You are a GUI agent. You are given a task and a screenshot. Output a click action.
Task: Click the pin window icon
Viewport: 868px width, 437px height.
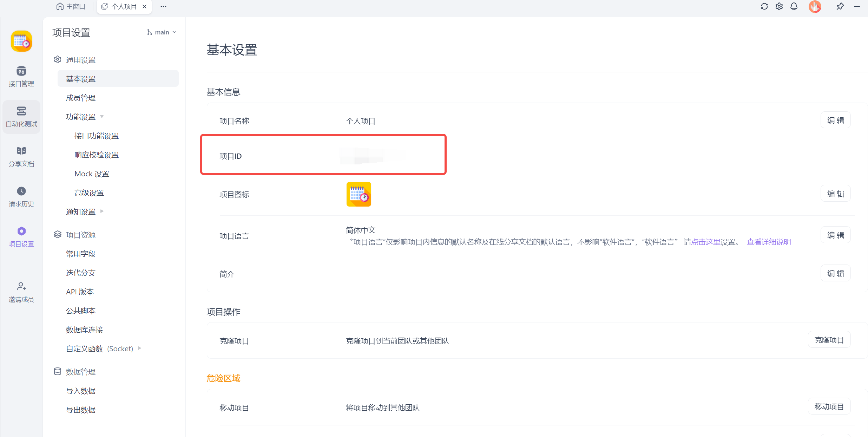840,6
